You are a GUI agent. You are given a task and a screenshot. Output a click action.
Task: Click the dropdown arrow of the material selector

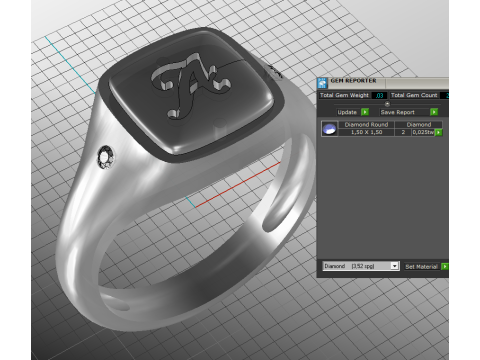tap(395, 266)
